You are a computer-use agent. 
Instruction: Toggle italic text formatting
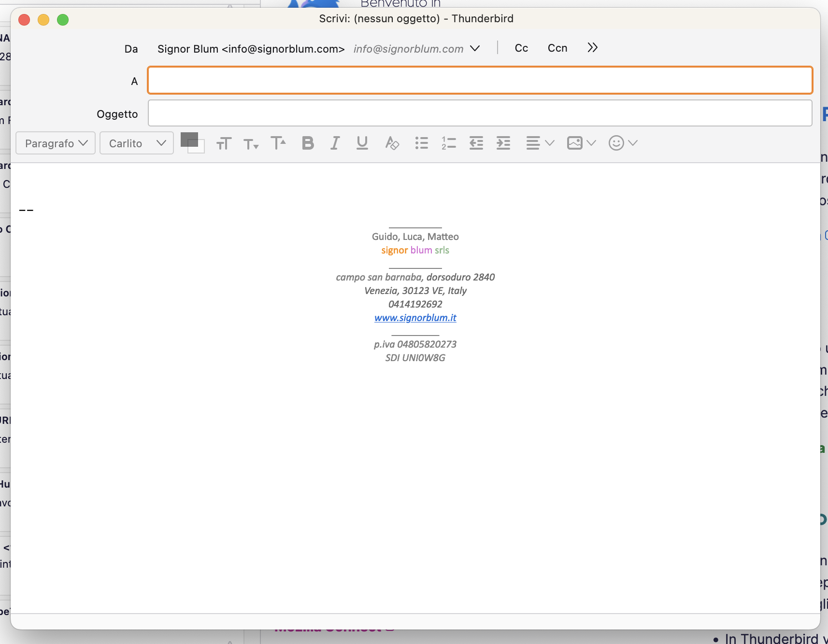pos(335,143)
